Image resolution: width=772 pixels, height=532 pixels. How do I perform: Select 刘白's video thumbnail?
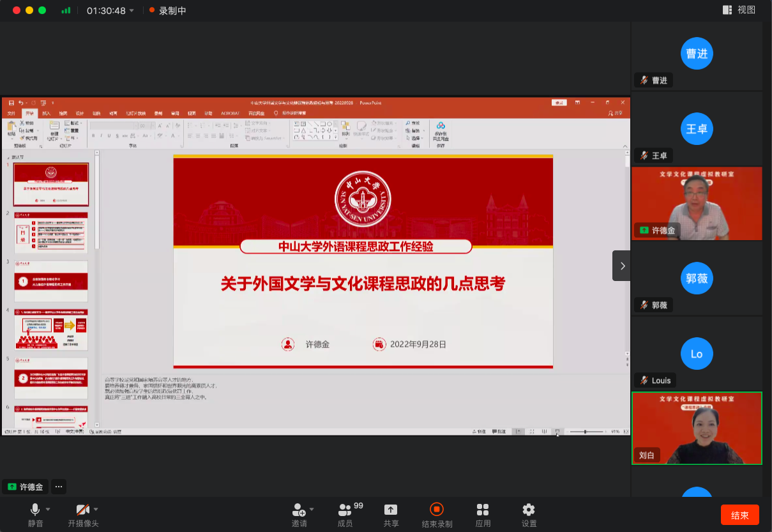(x=697, y=428)
